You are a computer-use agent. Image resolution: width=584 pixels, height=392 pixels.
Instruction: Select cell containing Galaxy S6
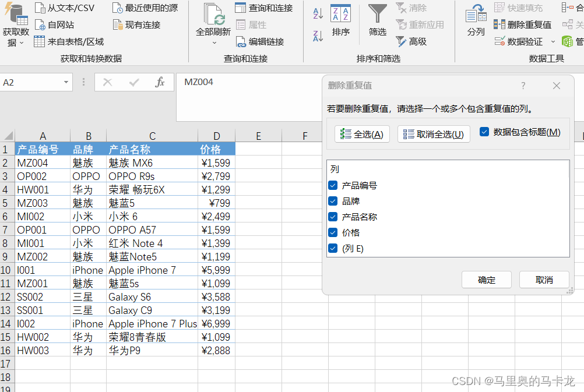tap(152, 296)
